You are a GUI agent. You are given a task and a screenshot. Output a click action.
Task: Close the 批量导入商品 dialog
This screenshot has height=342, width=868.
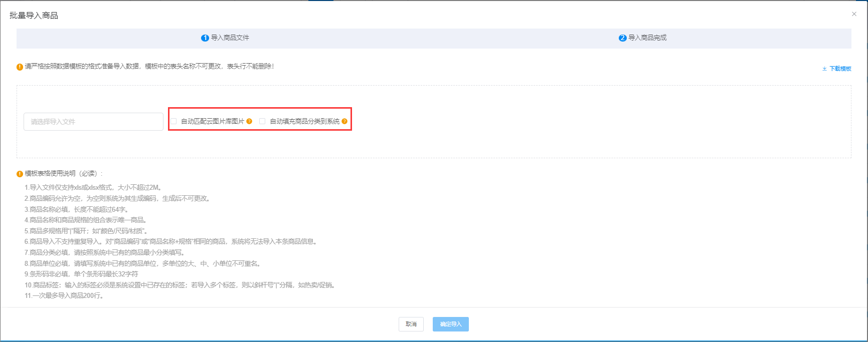[854, 14]
